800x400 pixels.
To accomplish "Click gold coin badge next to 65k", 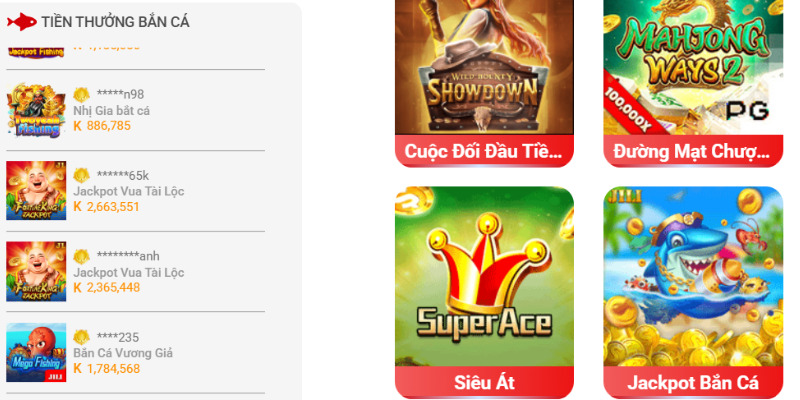I will pyautogui.click(x=82, y=176).
